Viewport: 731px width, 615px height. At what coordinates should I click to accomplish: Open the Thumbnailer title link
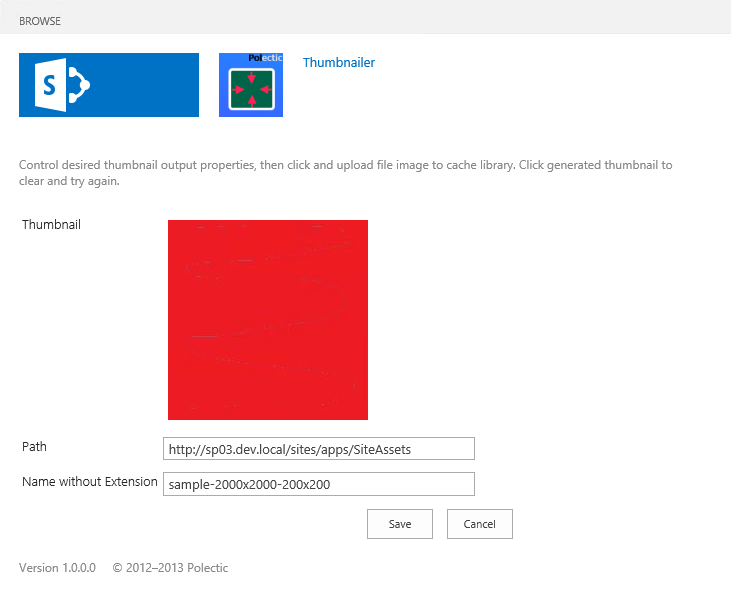[339, 62]
